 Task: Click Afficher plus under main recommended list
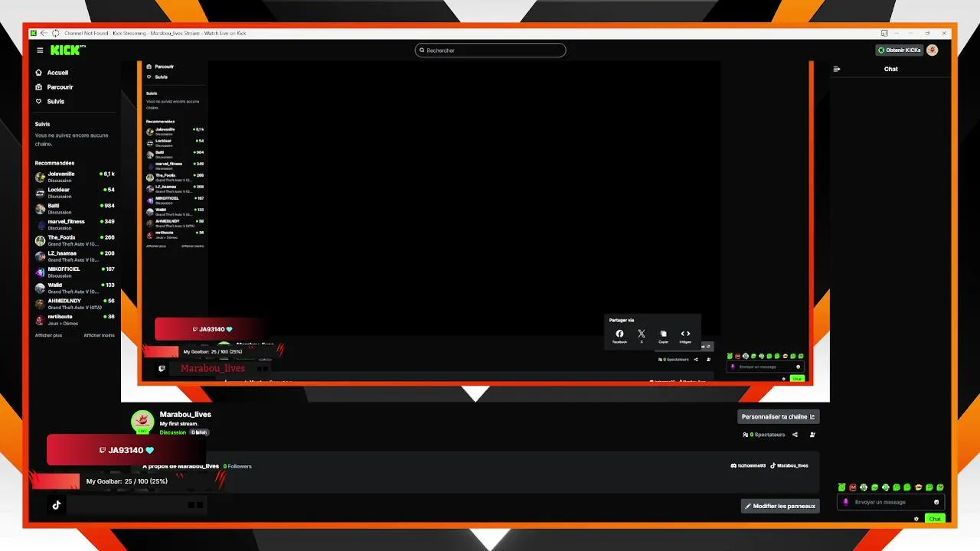tap(48, 335)
